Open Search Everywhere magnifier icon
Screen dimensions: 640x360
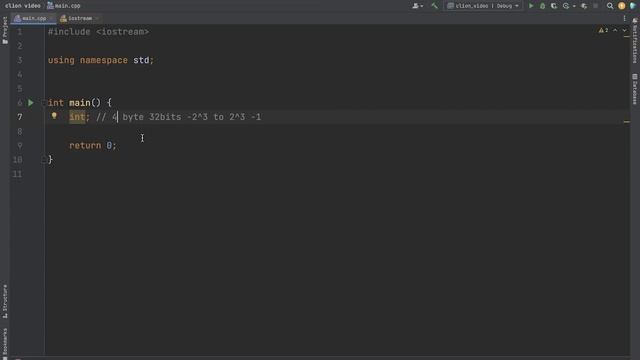[x=610, y=6]
